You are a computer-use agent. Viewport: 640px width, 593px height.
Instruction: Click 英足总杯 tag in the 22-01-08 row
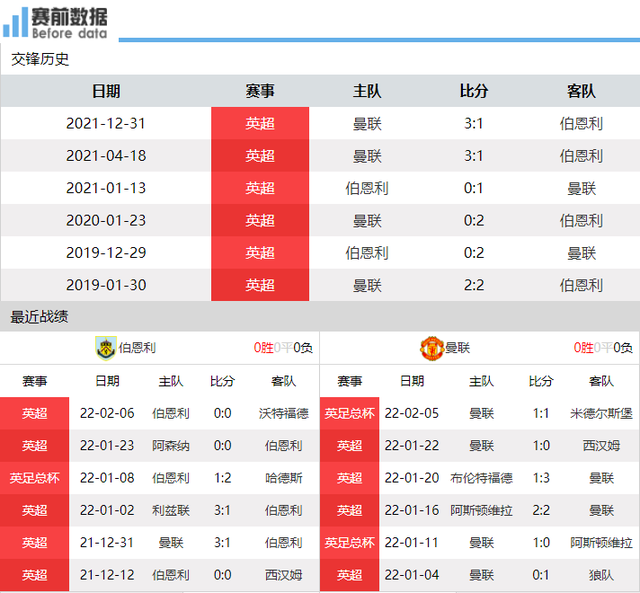tap(35, 478)
